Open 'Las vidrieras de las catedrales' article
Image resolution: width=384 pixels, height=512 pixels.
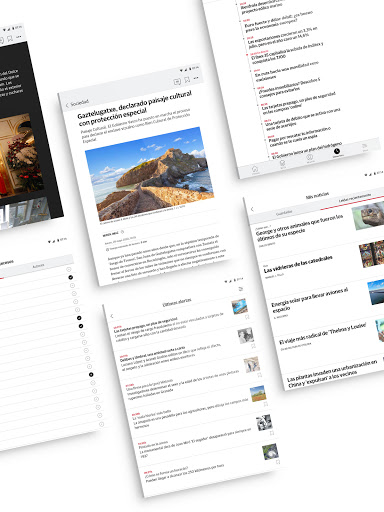point(298,265)
